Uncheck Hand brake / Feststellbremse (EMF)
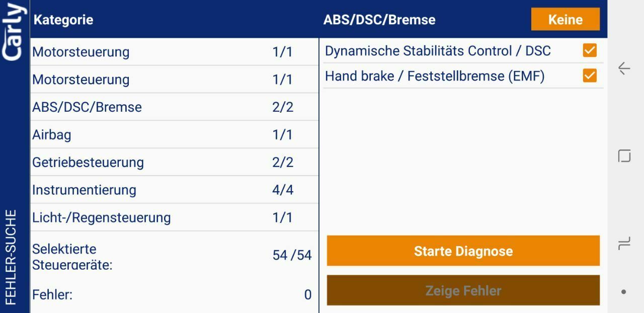644x313 pixels. click(590, 75)
